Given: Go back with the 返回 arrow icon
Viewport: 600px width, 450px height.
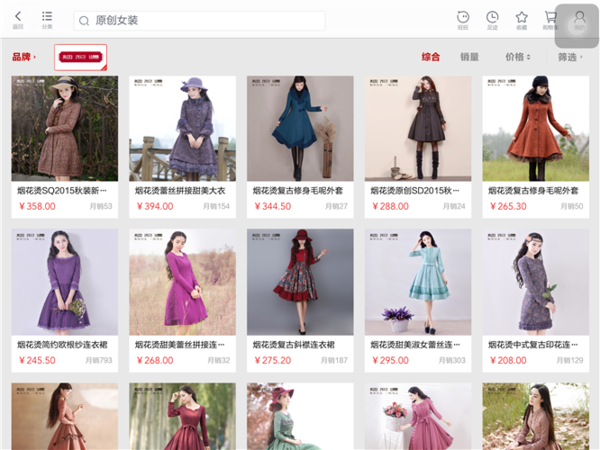Looking at the screenshot, I should 18,17.
